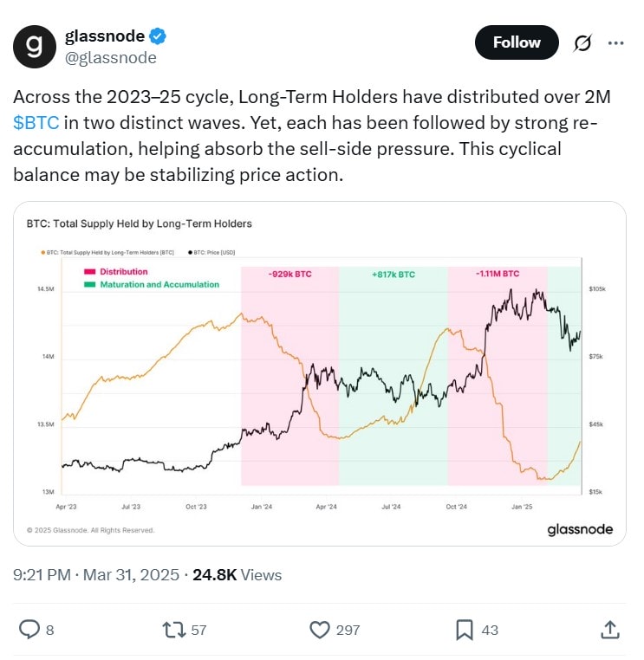Screen dimensions: 644x660
Task: Reply using the comment bubble icon
Action: pos(29,630)
